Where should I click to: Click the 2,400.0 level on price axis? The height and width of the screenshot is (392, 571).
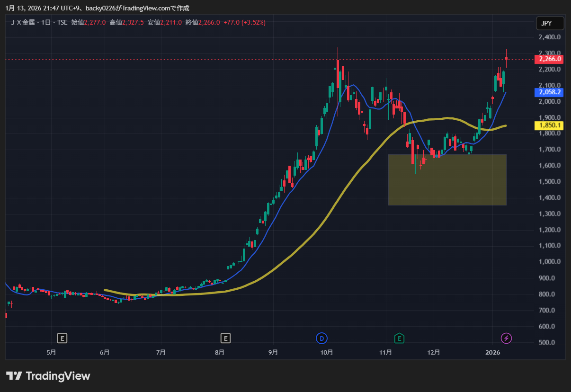[x=549, y=37]
